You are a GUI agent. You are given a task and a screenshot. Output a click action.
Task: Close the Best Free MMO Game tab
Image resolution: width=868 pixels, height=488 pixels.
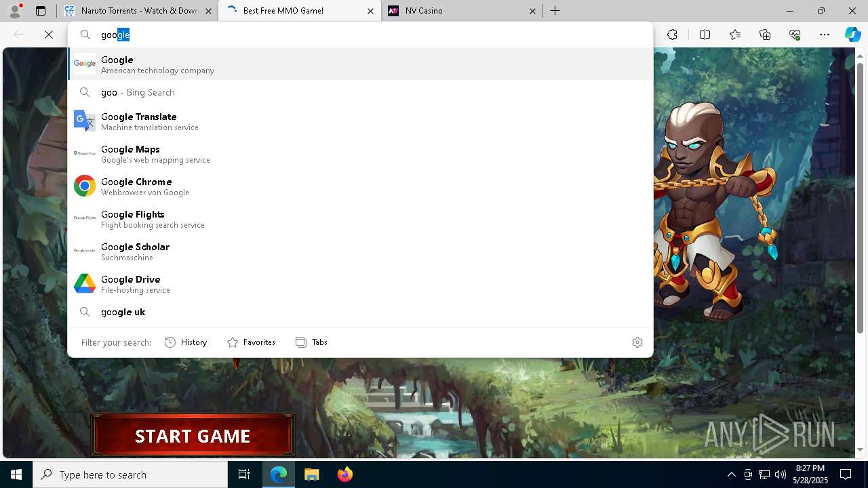coord(370,11)
